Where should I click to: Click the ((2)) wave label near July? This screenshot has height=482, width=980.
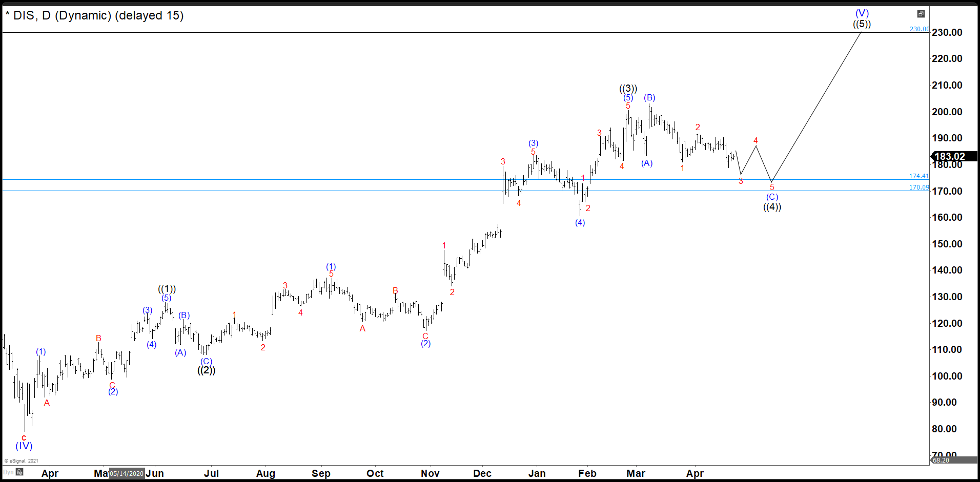point(206,370)
